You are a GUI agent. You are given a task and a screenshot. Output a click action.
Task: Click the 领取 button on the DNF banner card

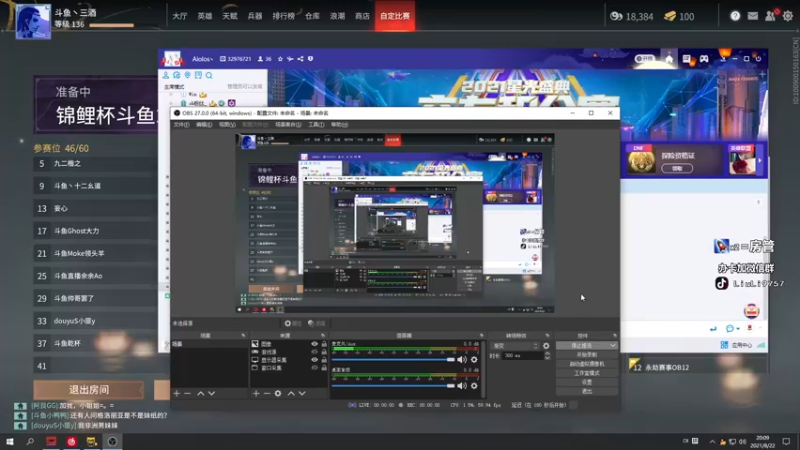[x=677, y=168]
